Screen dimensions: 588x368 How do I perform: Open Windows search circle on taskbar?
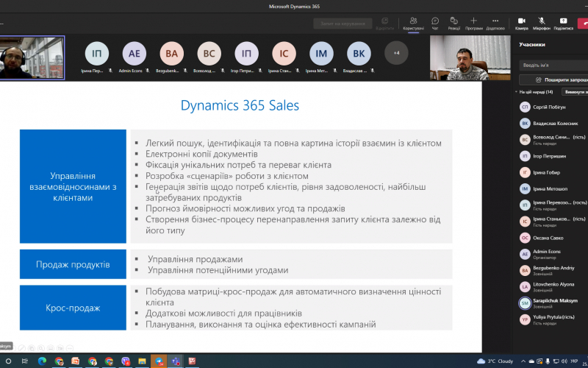coord(8,361)
